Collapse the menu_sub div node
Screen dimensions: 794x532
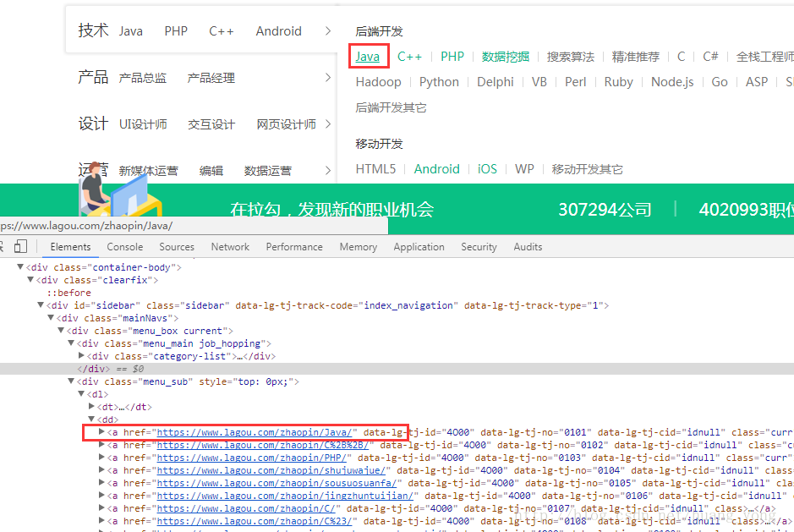coord(71,381)
